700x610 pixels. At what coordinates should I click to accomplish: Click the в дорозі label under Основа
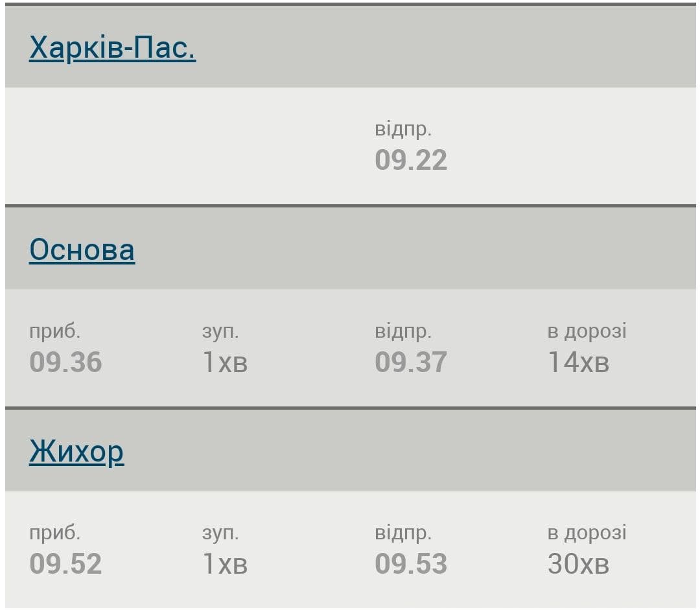587,331
